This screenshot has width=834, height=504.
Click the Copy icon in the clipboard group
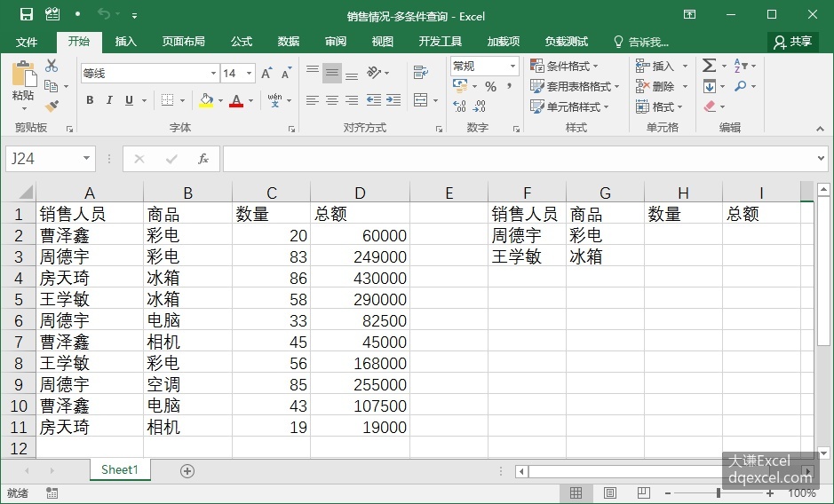[x=51, y=85]
